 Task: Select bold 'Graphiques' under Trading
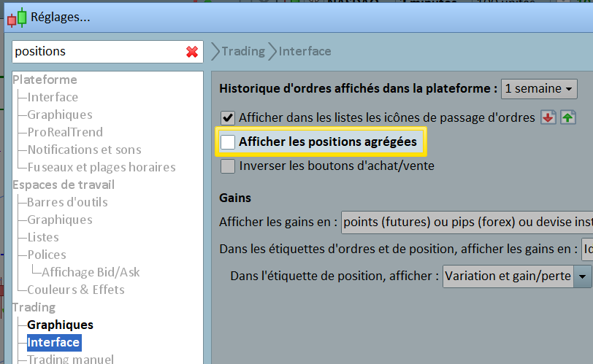pos(60,325)
